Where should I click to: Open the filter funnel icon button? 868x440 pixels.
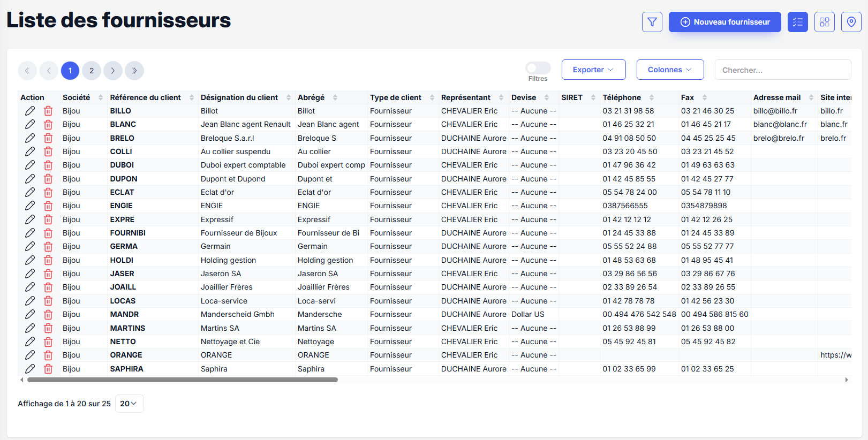[x=652, y=22]
